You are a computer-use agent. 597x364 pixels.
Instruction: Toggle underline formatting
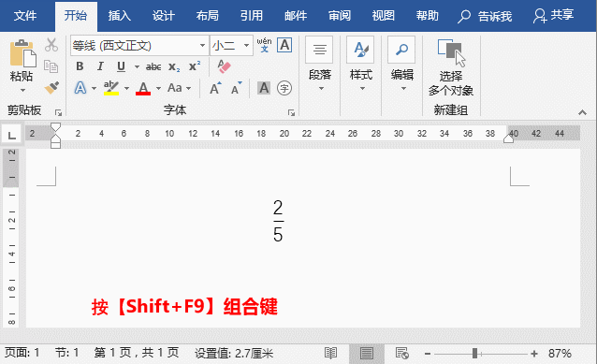coord(121,66)
